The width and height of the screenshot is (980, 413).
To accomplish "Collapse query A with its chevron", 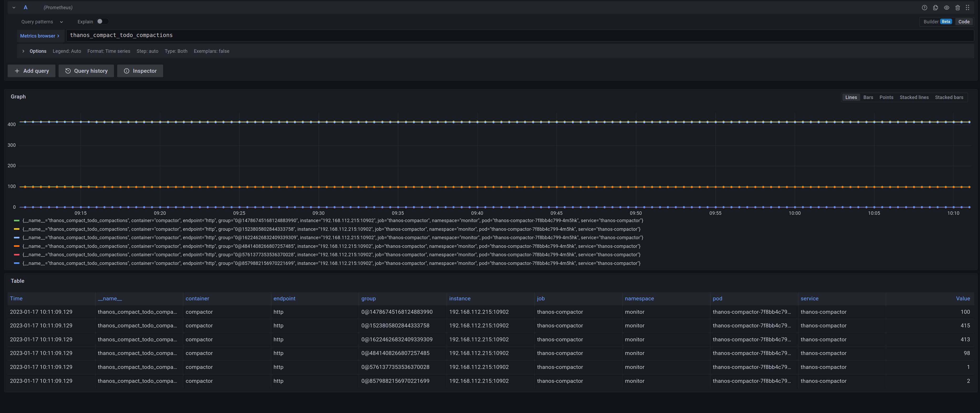I will pyautogui.click(x=14, y=8).
